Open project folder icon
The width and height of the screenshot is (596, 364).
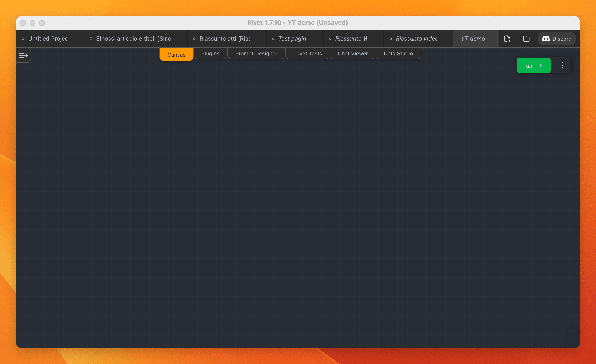[526, 39]
